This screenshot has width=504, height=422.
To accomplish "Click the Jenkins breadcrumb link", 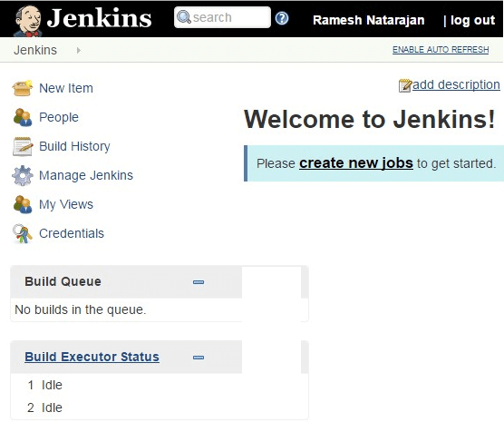I will click(x=35, y=50).
